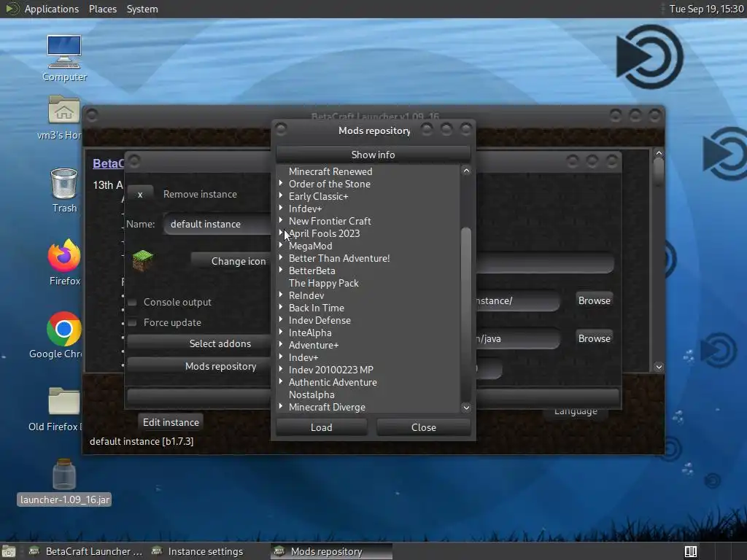
Task: Click the Browse button next to java path
Action: (594, 338)
